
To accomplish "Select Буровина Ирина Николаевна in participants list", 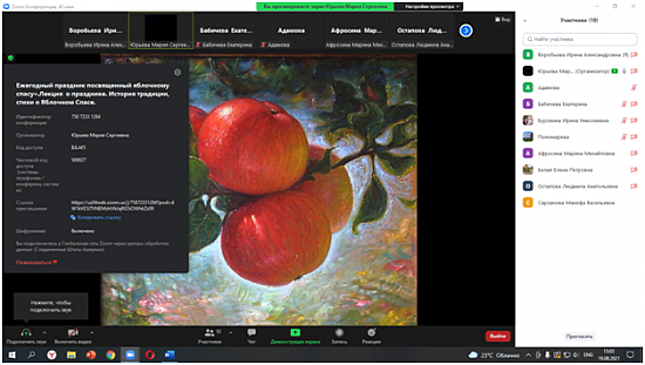I will coord(580,121).
